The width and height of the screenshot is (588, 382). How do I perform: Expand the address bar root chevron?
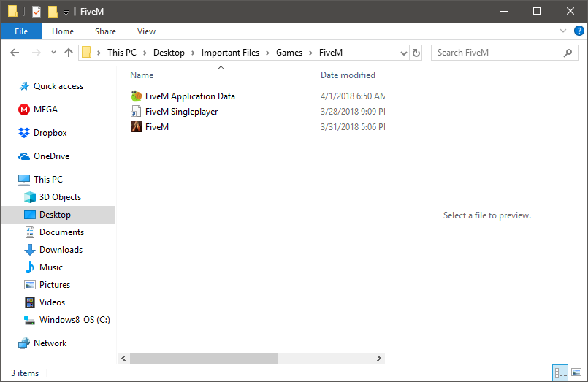point(99,53)
